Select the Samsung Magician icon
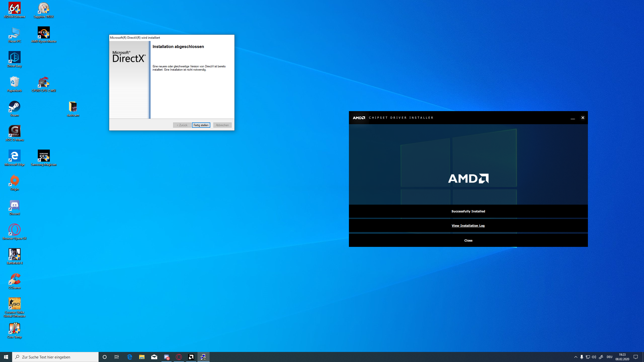This screenshot has height=362, width=644. [44, 156]
